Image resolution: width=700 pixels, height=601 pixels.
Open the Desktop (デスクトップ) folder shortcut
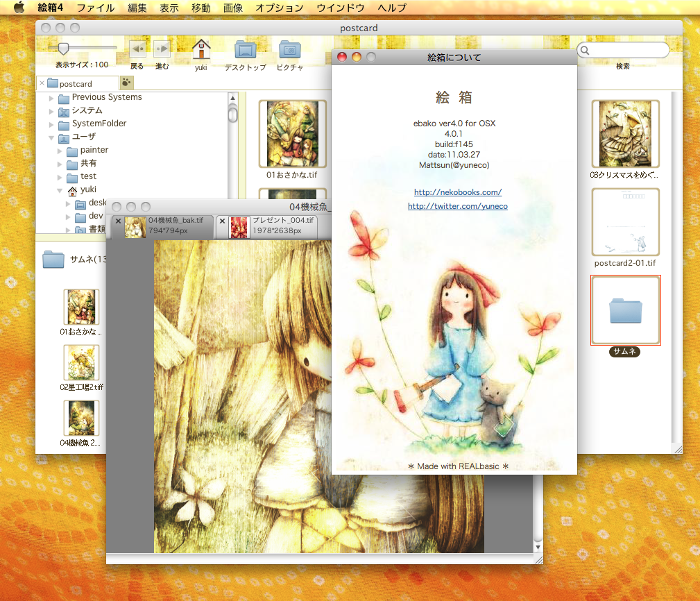[246, 49]
